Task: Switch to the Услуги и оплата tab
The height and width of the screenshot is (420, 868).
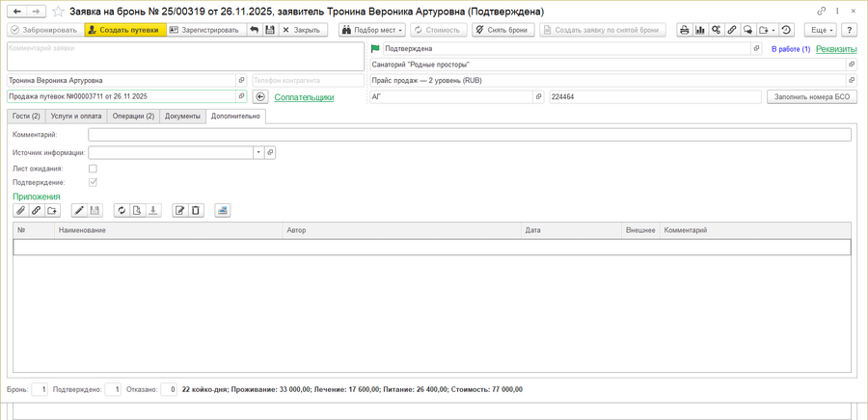Action: [x=76, y=116]
